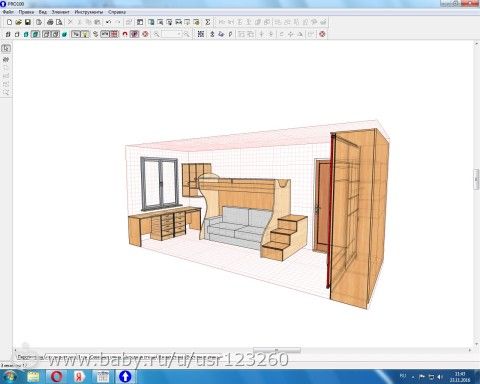Viewport: 480px width, 384px height.
Task: Delete selection with the X icon
Action: pyautogui.click(x=70, y=22)
